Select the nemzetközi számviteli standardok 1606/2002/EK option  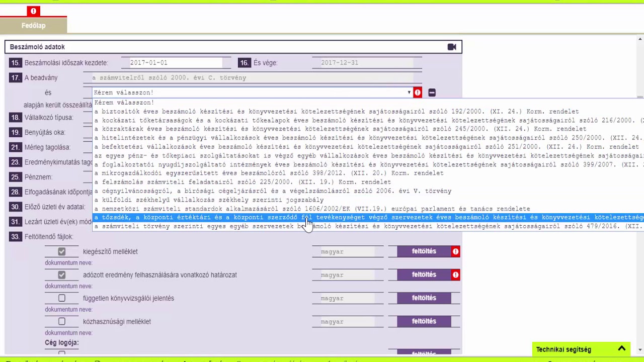pyautogui.click(x=368, y=209)
